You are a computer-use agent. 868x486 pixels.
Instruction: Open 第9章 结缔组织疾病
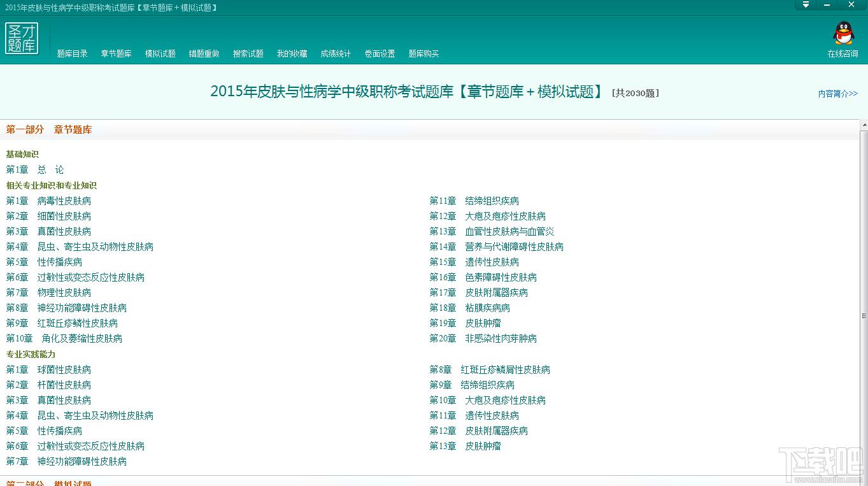point(472,385)
